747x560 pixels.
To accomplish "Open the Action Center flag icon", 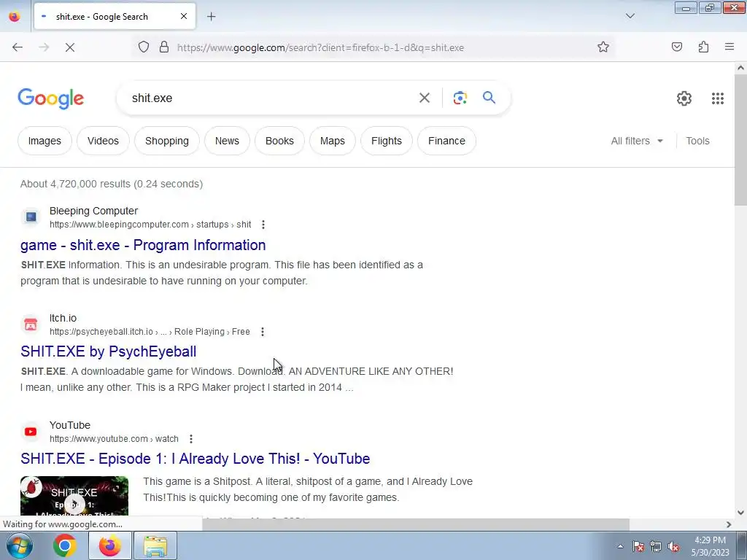I will tap(638, 546).
